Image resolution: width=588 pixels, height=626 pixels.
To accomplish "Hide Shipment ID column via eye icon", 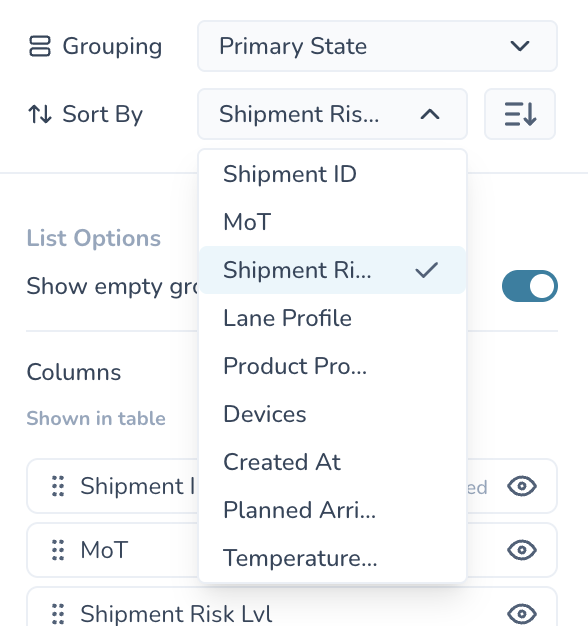I will [522, 486].
